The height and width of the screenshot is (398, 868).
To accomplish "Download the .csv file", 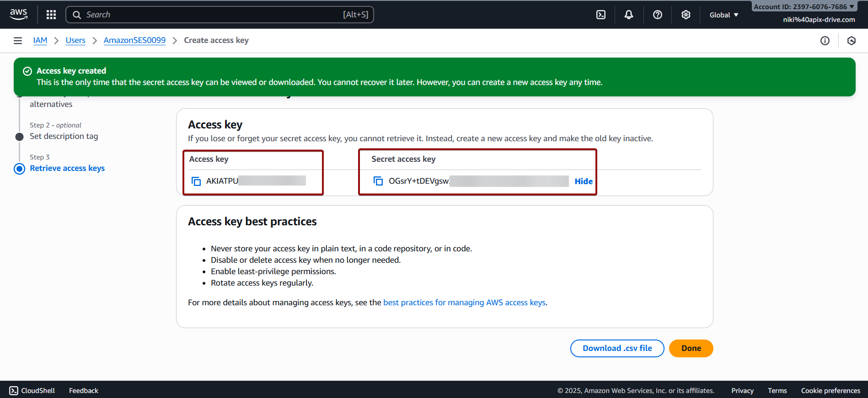I will [617, 348].
